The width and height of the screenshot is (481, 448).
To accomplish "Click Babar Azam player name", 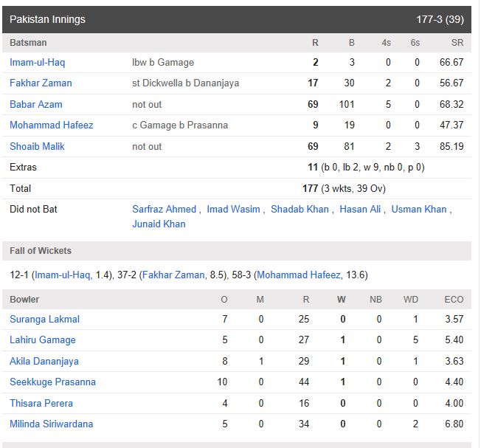I will (x=36, y=104).
